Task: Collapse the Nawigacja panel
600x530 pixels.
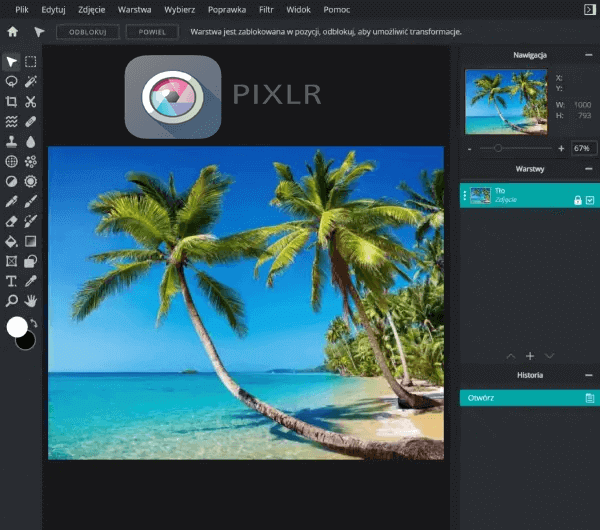Action: [589, 55]
